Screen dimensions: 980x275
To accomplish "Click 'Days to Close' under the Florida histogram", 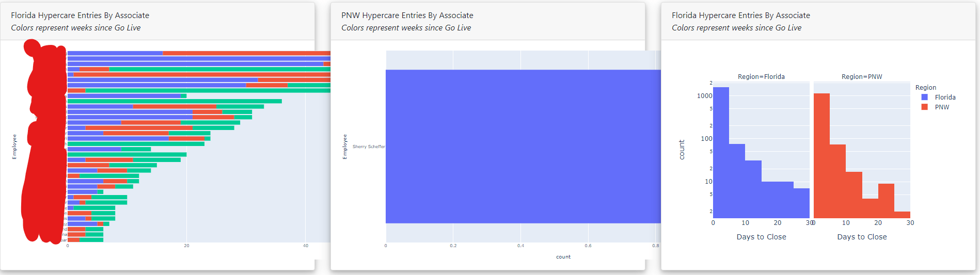I will [x=761, y=237].
